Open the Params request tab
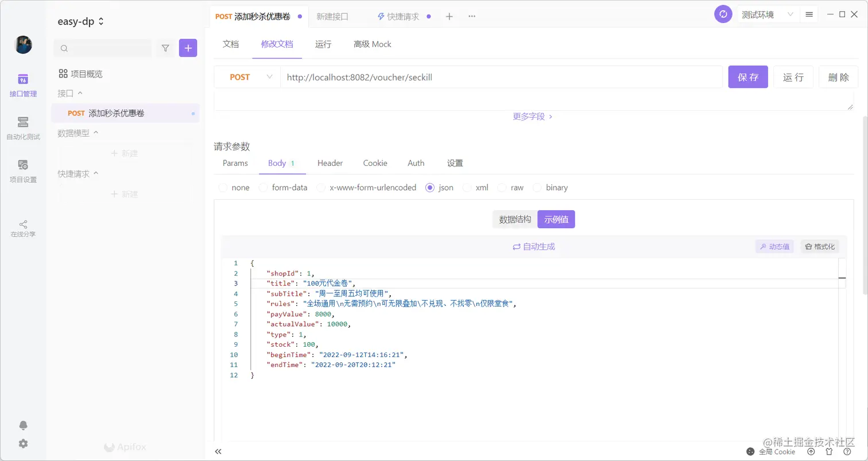Viewport: 868px width, 461px height. click(x=235, y=163)
